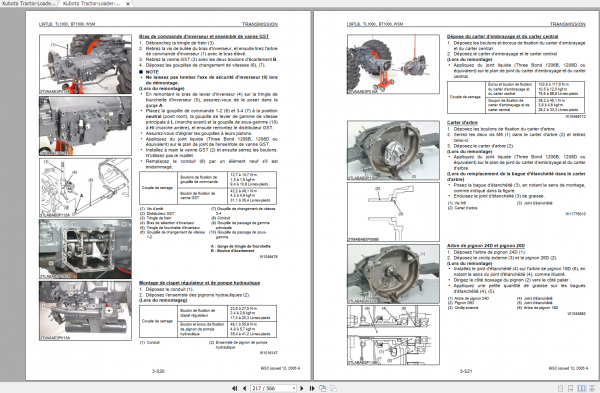This screenshot has width=600, height=393.
Task: Click open gearbox housing photo on left page
Action: click(x=85, y=249)
